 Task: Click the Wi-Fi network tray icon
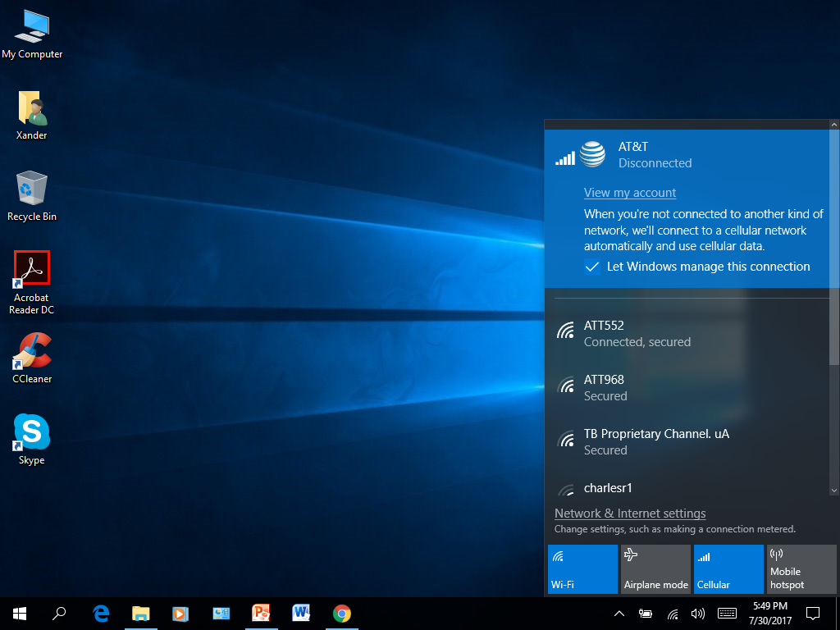673,614
